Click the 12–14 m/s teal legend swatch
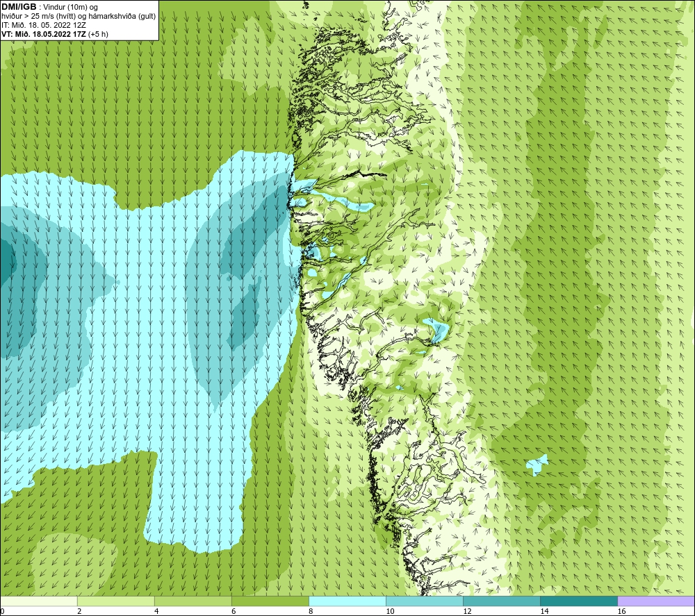Screen dimensions: 695x616 tap(501, 601)
